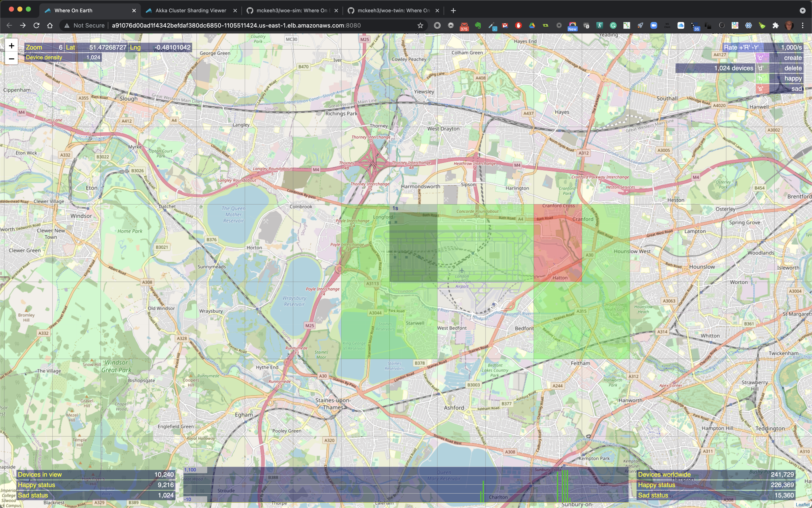Zoom in the map with plus button
The image size is (812, 508).
[11, 46]
